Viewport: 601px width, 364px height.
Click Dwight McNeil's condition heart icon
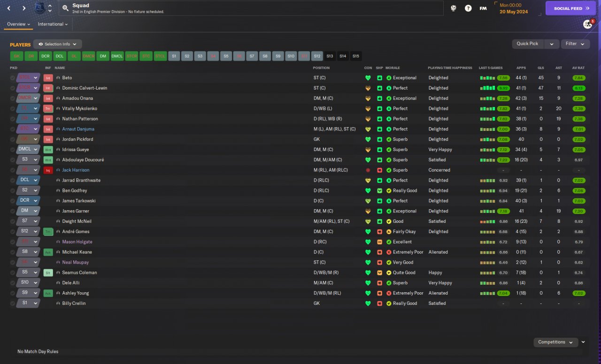click(x=368, y=221)
